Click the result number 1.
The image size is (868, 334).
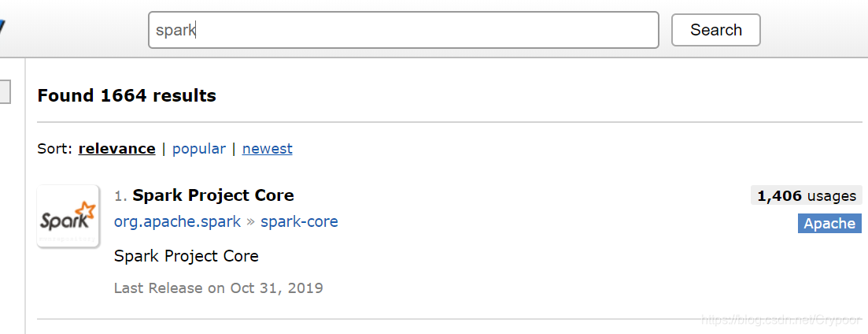pos(120,196)
